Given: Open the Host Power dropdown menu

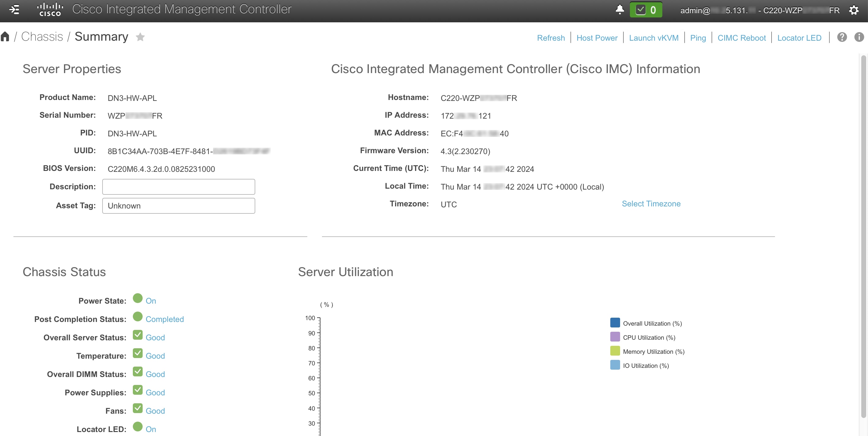Looking at the screenshot, I should [597, 38].
